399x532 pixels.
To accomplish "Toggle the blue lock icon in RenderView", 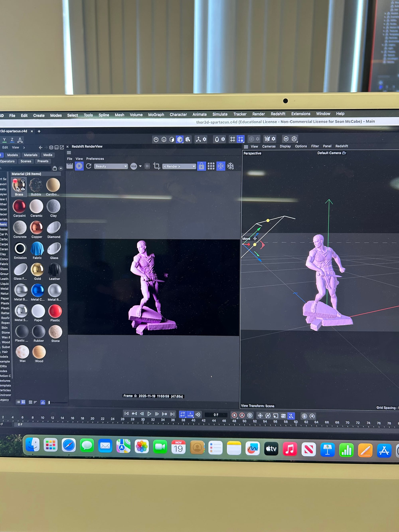I will click(201, 166).
